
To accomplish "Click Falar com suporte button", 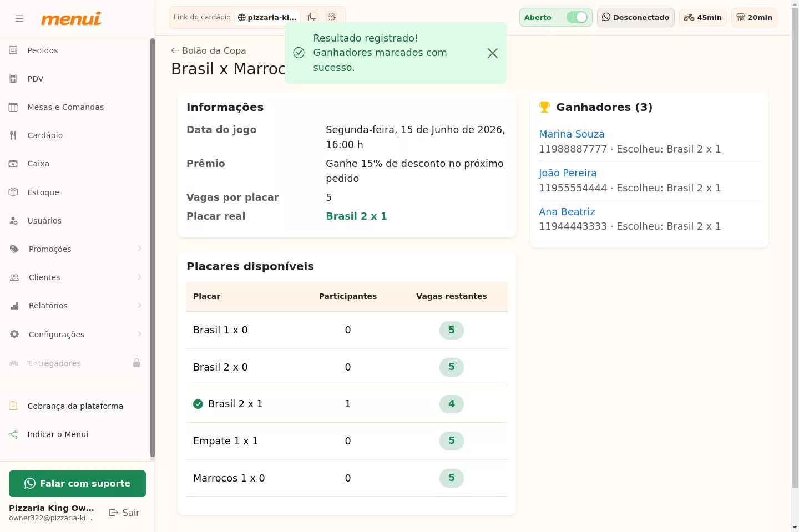I will tap(77, 484).
